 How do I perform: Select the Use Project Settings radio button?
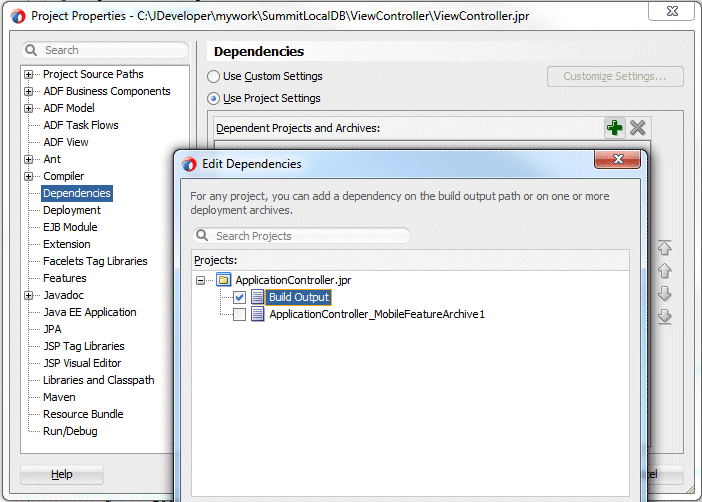[x=214, y=99]
